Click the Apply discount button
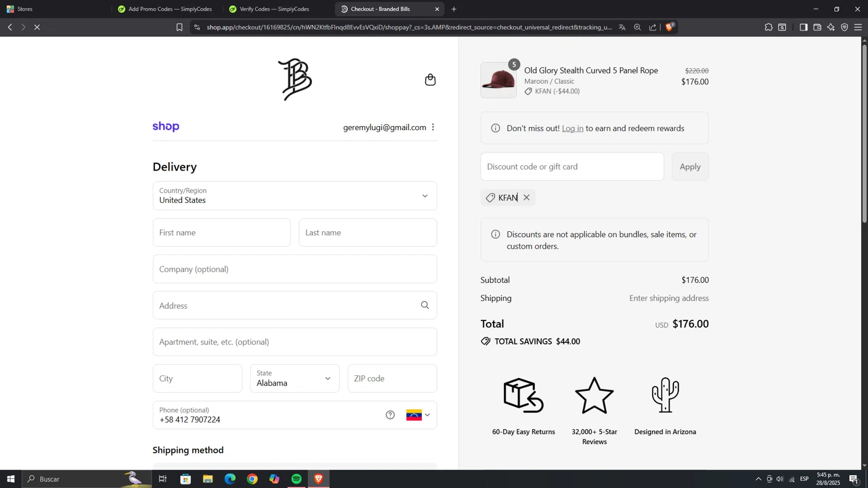This screenshot has height=488, width=868. [x=690, y=167]
